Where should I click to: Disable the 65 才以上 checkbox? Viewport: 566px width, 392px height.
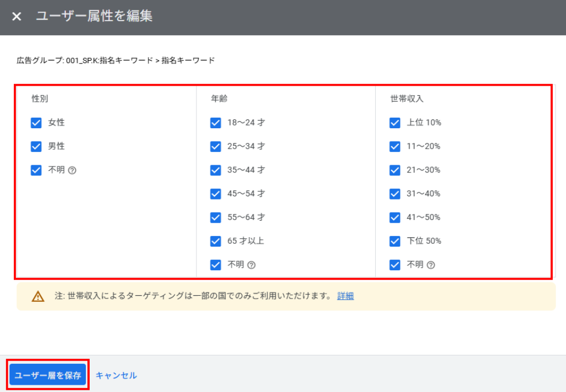click(x=215, y=241)
